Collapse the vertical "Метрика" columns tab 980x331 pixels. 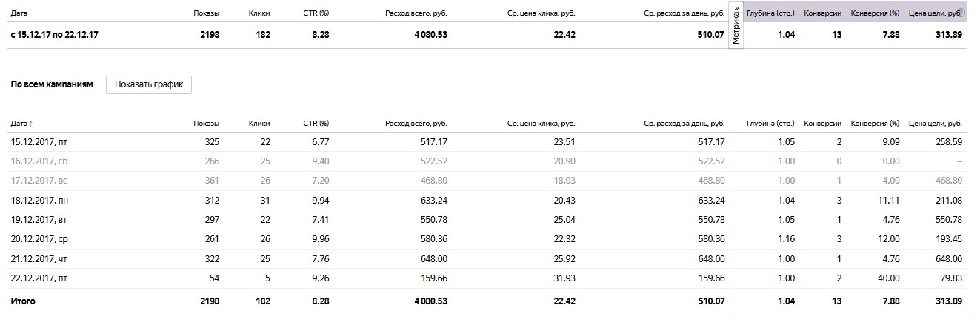736,25
